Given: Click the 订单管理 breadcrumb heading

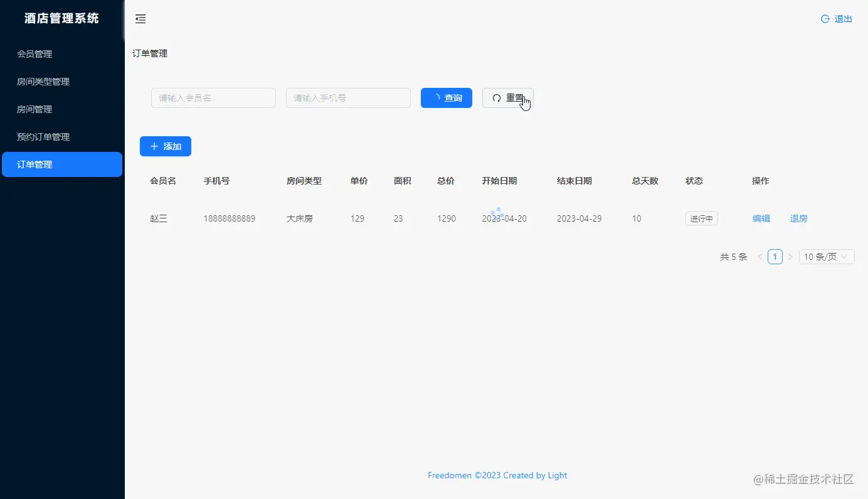Looking at the screenshot, I should click(x=150, y=54).
